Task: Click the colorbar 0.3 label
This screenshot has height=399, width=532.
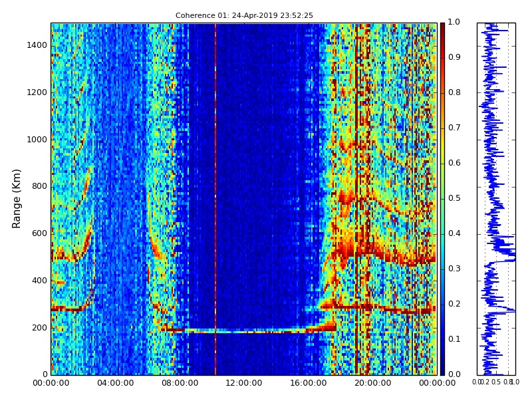Action: (x=454, y=269)
